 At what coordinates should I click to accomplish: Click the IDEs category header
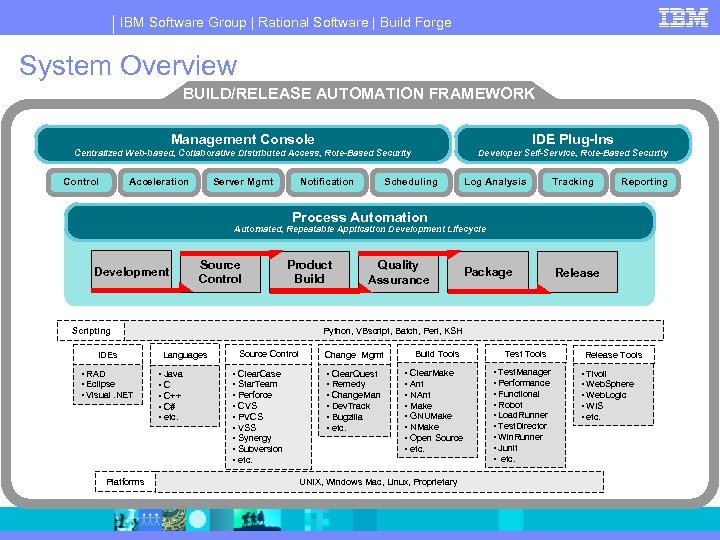point(108,355)
